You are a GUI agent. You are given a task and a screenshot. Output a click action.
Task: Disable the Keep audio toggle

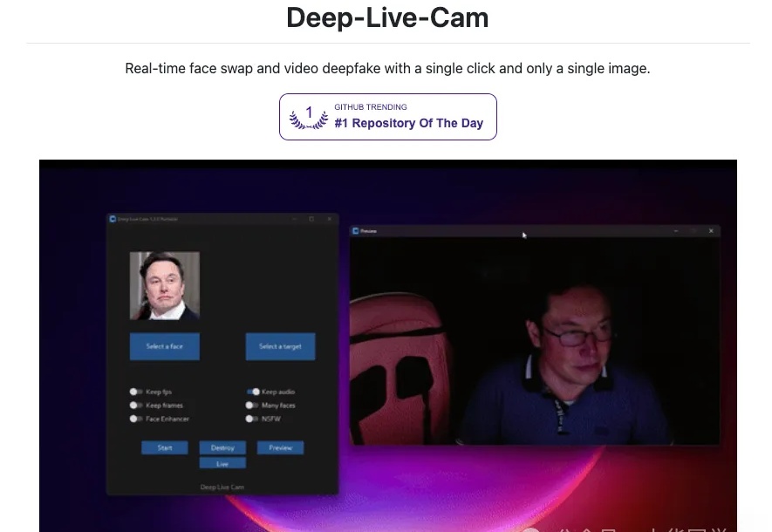(251, 392)
